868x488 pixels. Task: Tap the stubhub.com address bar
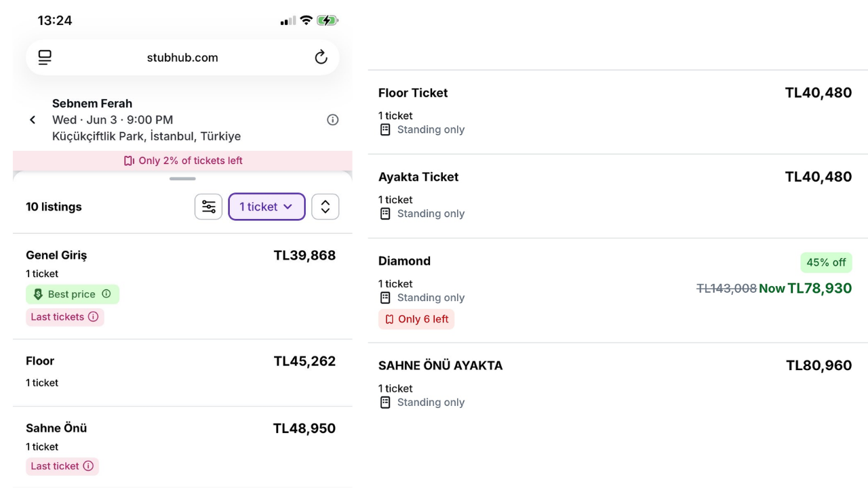[x=182, y=58]
